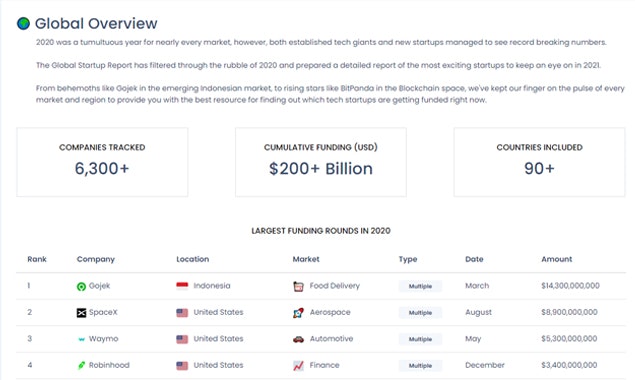The image size is (635, 380).
Task: Select the Indonesia location text
Action: [x=212, y=286]
